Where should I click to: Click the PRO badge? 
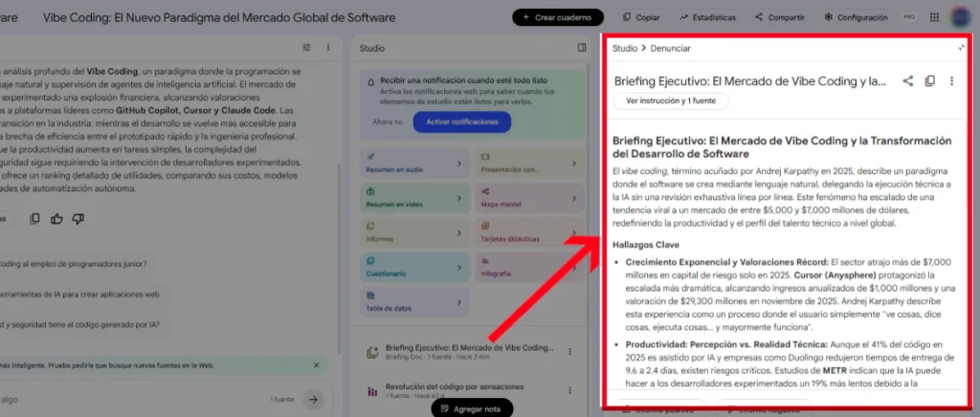(909, 17)
